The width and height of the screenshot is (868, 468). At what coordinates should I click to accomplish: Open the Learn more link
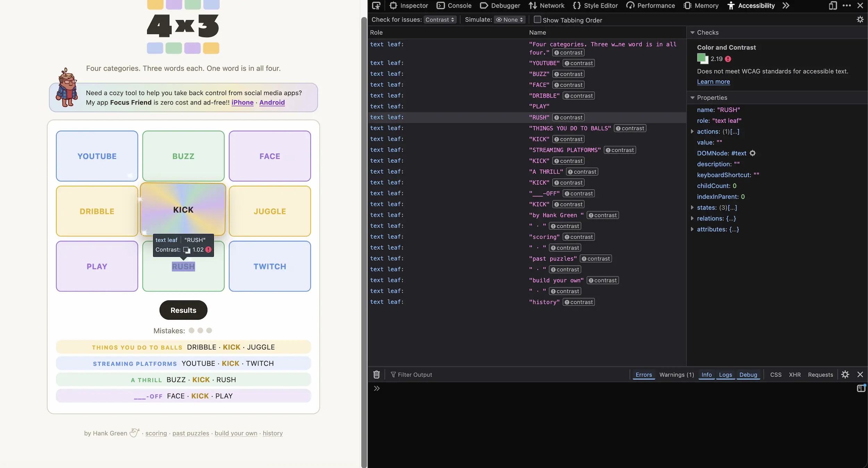click(x=713, y=82)
